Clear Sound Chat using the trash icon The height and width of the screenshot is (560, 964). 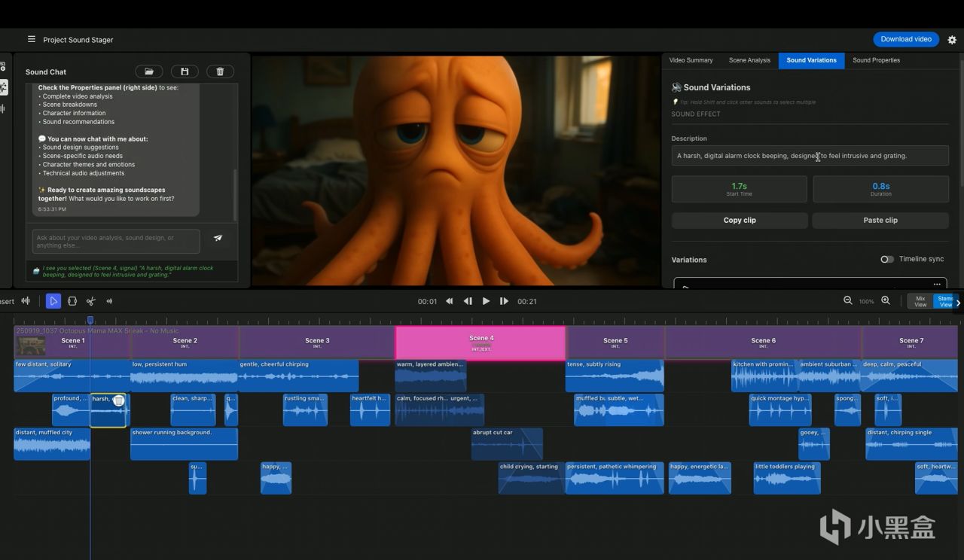point(220,72)
